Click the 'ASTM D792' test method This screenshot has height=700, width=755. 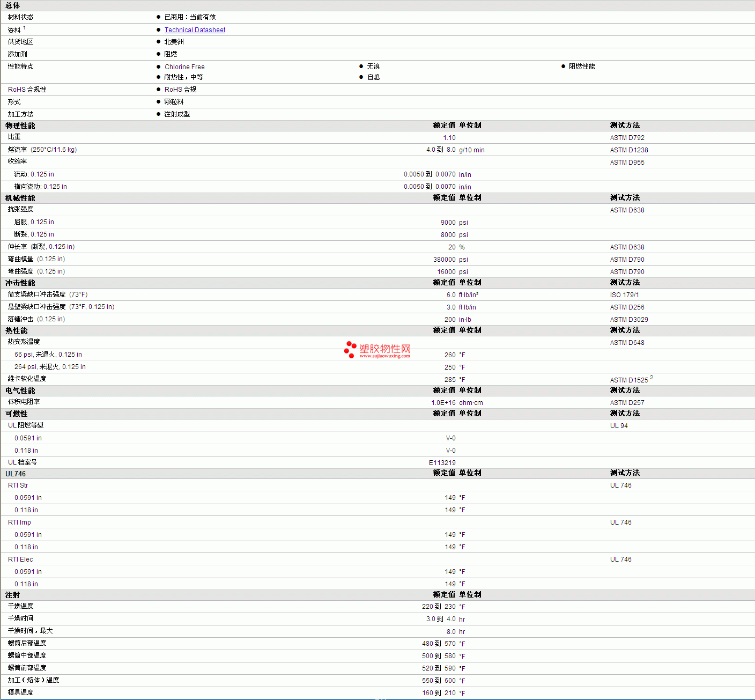click(x=627, y=138)
